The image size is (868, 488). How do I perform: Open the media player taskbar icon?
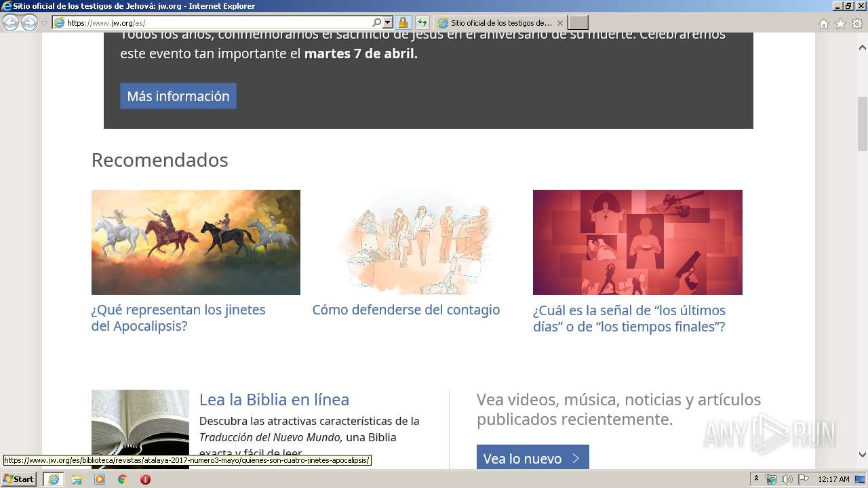click(100, 479)
